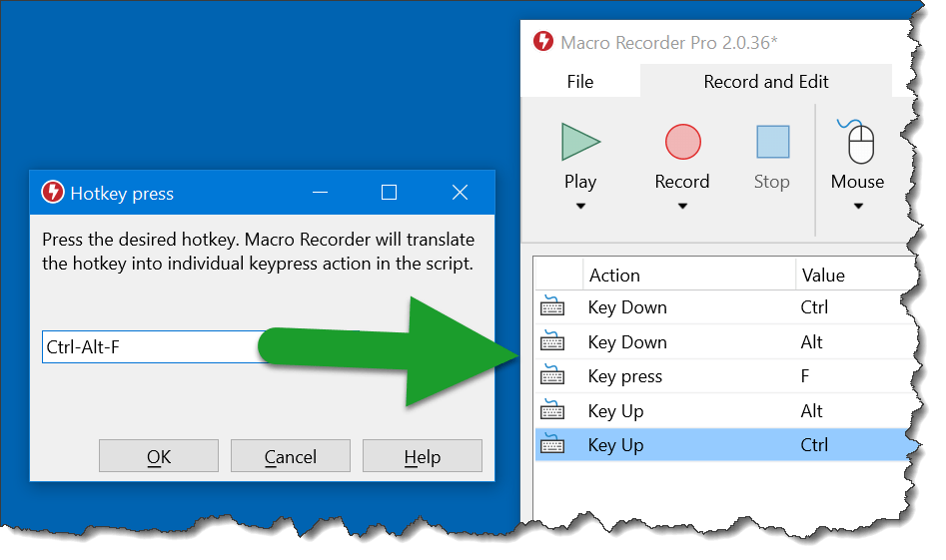Open Help from the Hotkey press dialog
This screenshot has height=560, width=946.
pyautogui.click(x=423, y=456)
